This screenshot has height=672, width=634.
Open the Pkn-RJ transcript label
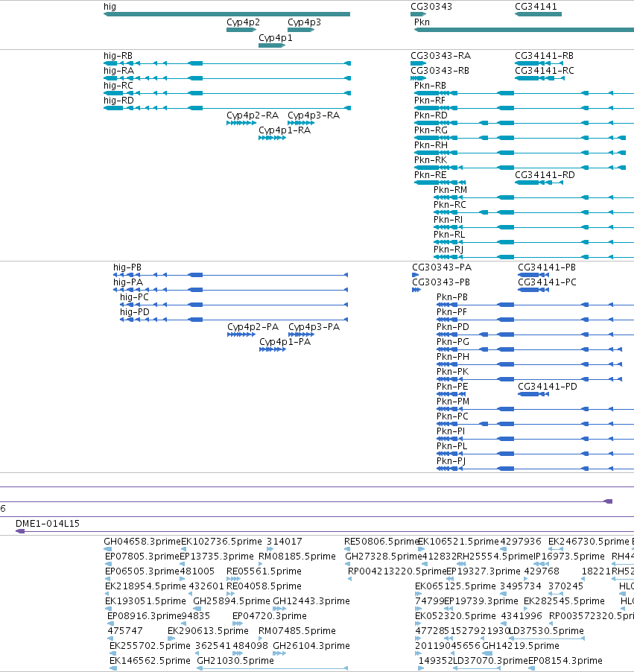coord(448,250)
